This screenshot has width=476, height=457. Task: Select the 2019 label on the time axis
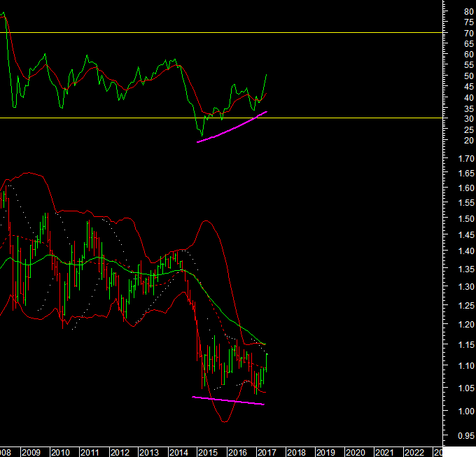[x=325, y=452]
